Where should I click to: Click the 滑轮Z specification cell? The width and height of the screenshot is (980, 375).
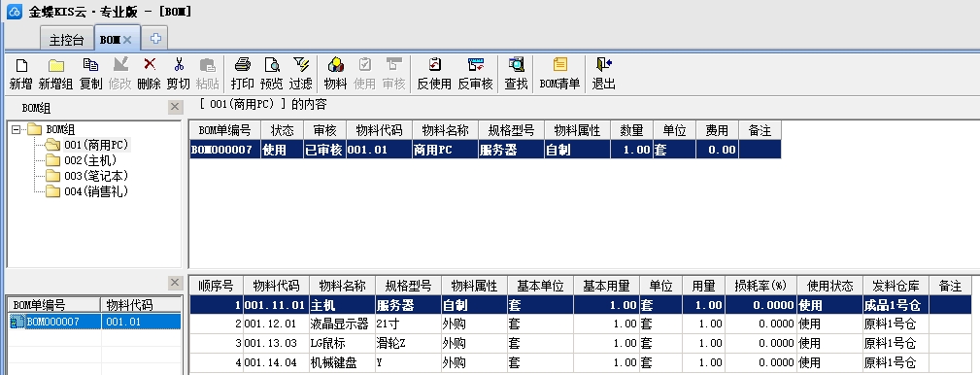point(408,344)
